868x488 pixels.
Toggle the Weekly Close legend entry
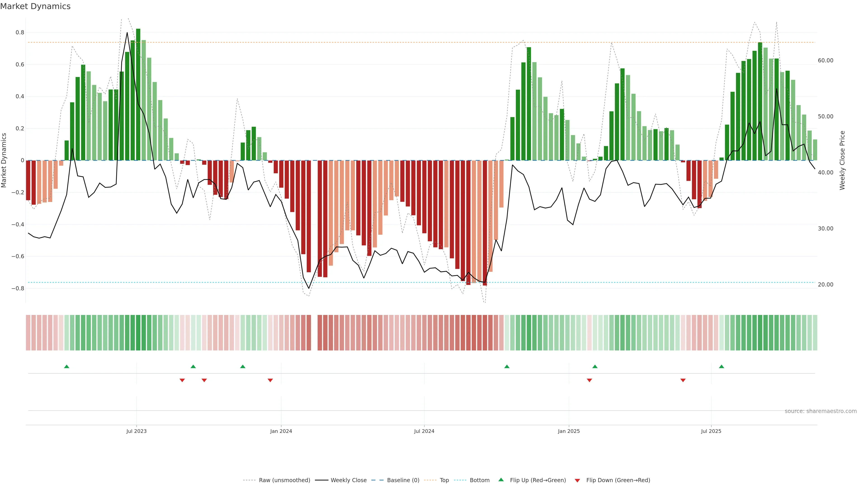pyautogui.click(x=348, y=480)
